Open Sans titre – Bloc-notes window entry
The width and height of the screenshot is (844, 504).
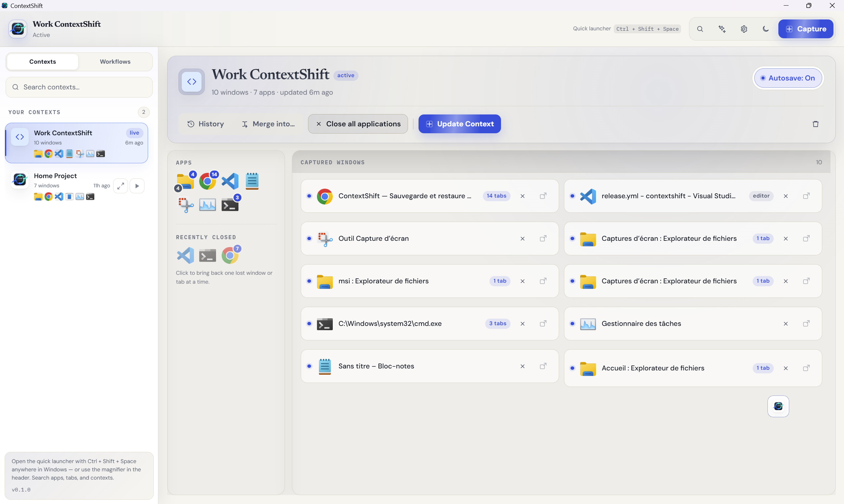(x=429, y=366)
